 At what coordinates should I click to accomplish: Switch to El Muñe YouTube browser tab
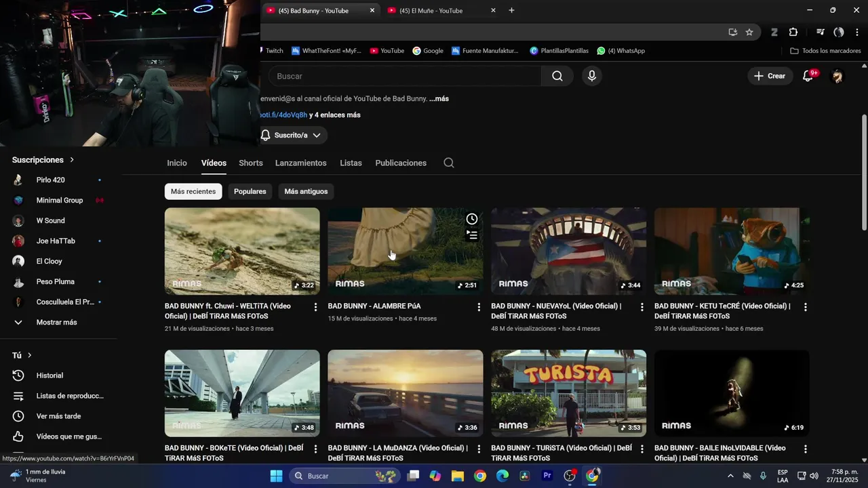(441, 10)
